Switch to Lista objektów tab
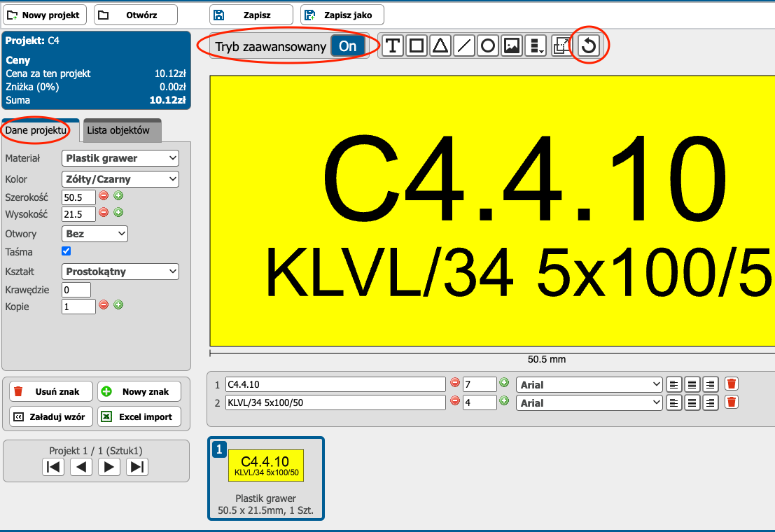 click(x=118, y=131)
